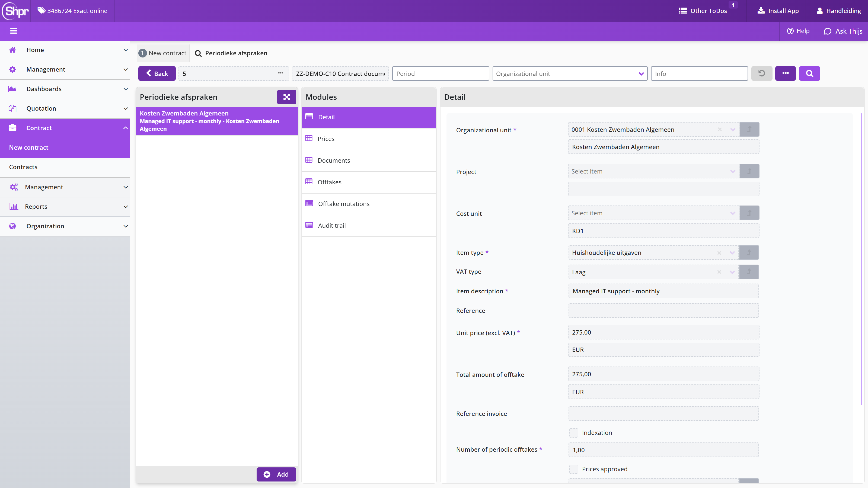The image size is (868, 488).
Task: Click Install App
Action: pos(778,11)
